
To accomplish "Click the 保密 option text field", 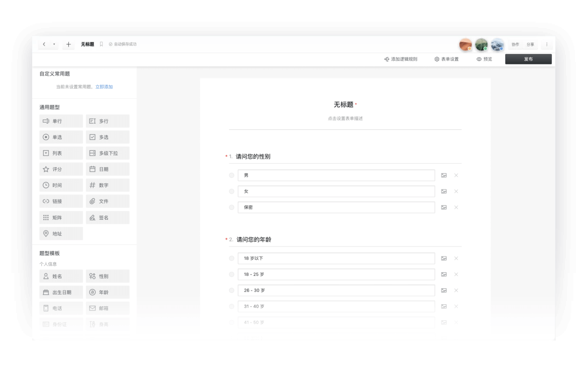I will [336, 208].
